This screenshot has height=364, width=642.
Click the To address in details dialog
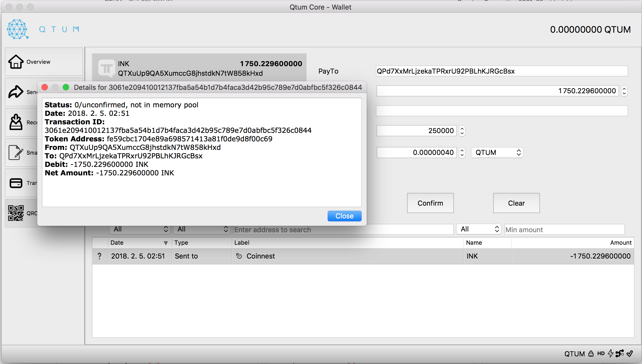[131, 156]
